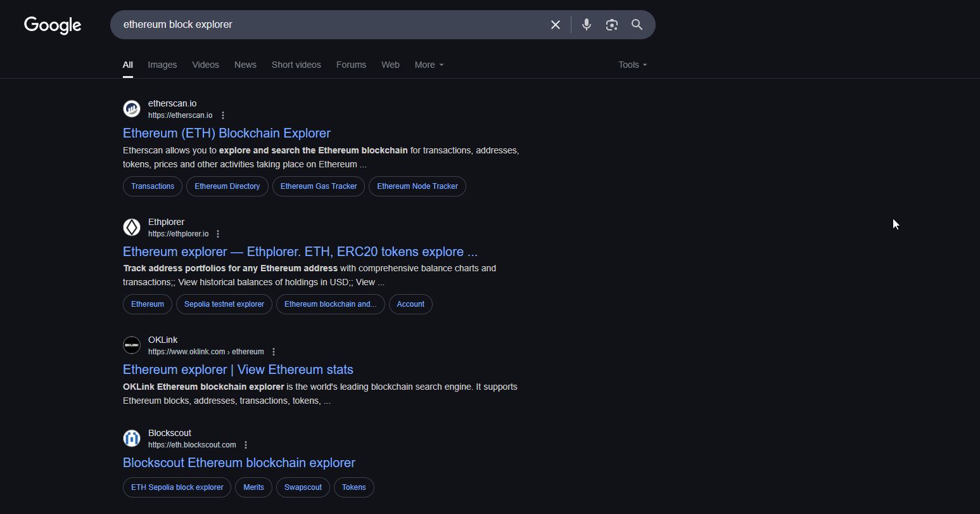Click the etherscan.io site name
This screenshot has height=514, width=980.
point(172,103)
